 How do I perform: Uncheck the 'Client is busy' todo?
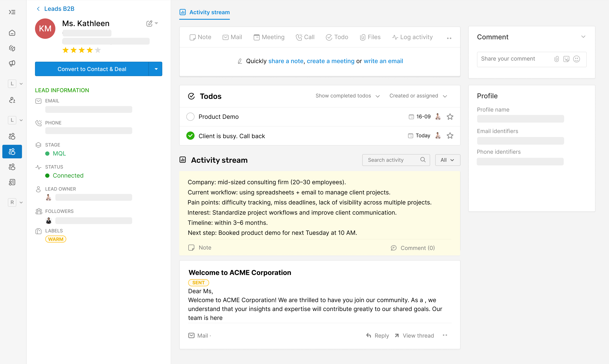click(x=190, y=136)
